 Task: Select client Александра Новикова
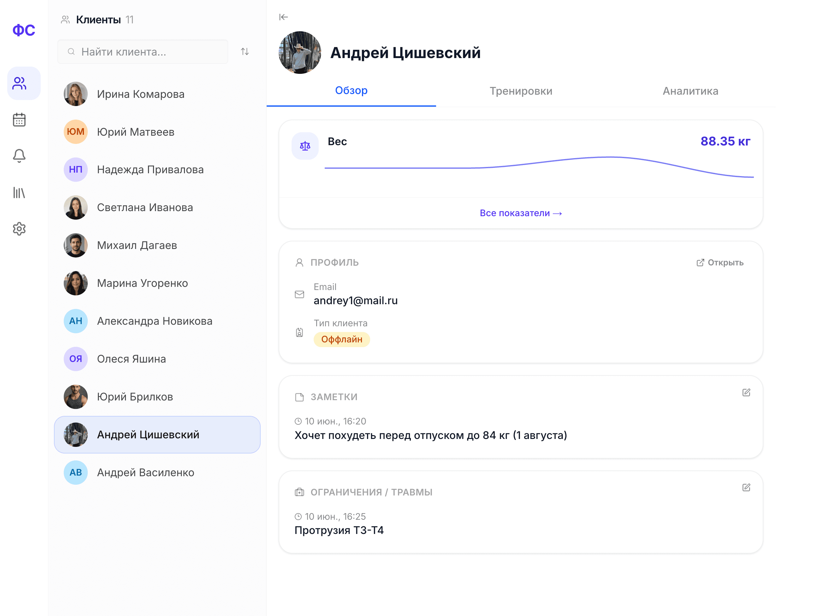pos(157,321)
